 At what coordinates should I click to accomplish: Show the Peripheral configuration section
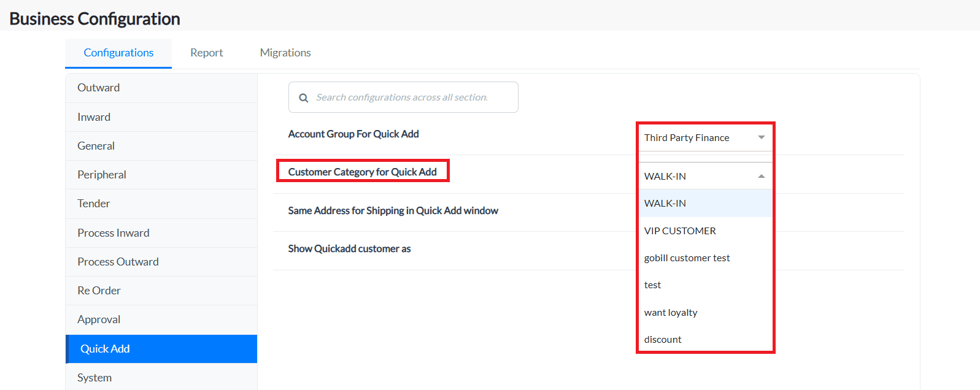pos(102,175)
